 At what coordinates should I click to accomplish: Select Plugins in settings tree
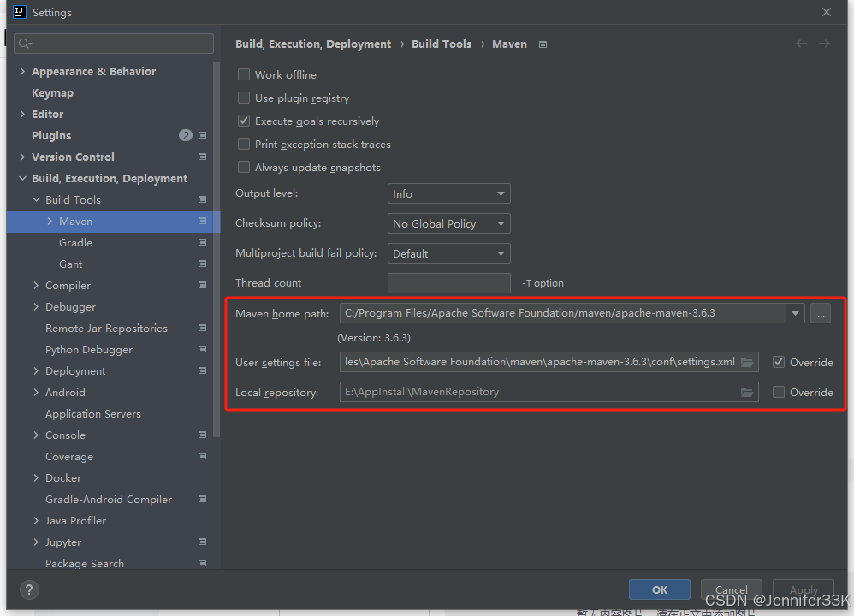[x=51, y=136]
